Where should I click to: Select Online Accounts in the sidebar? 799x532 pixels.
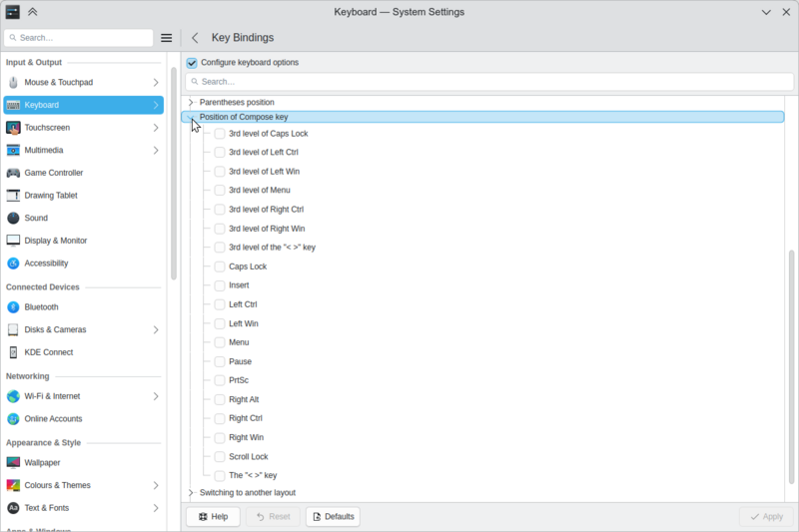tap(53, 419)
